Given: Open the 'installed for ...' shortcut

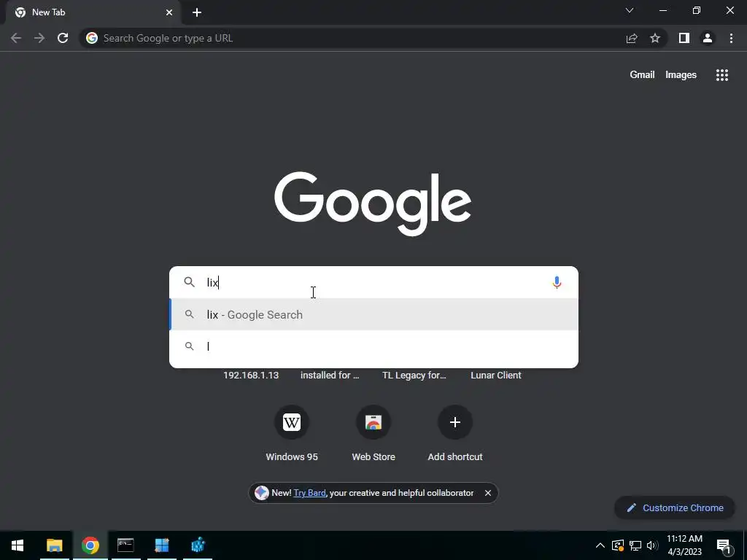Looking at the screenshot, I should [330, 376].
